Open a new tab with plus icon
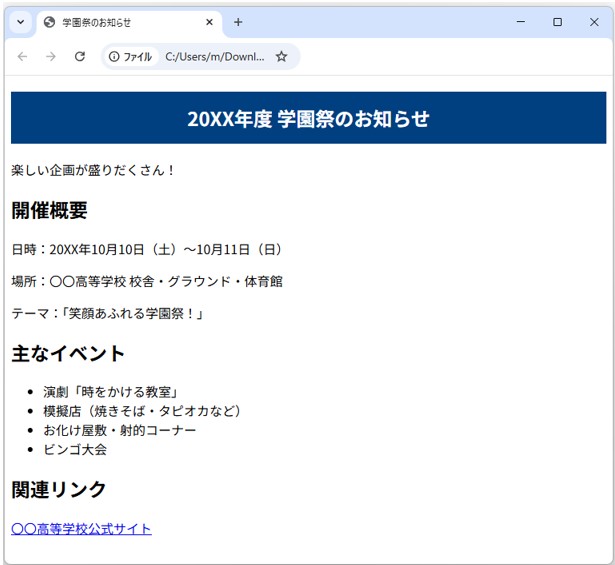The width and height of the screenshot is (615, 565). 238,22
